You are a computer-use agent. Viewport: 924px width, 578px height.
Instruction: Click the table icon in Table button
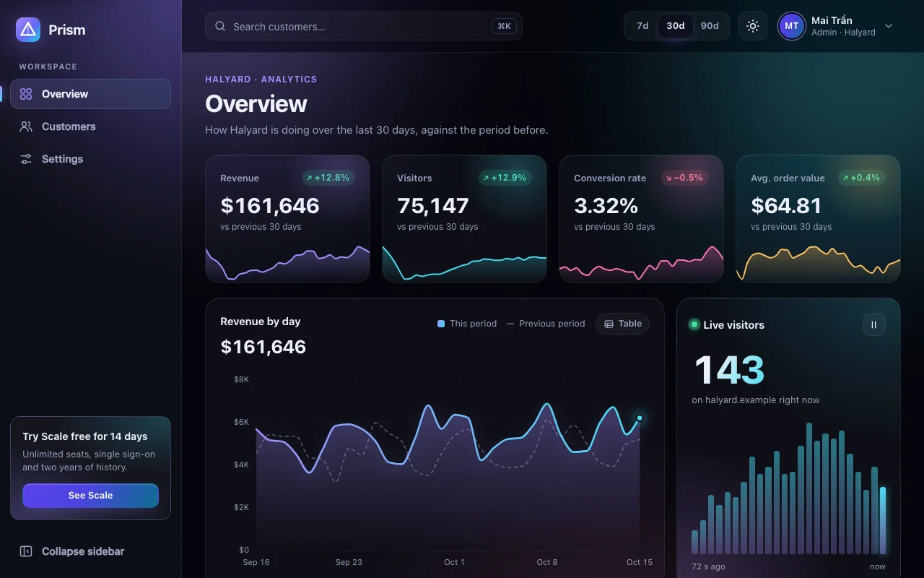coord(609,324)
